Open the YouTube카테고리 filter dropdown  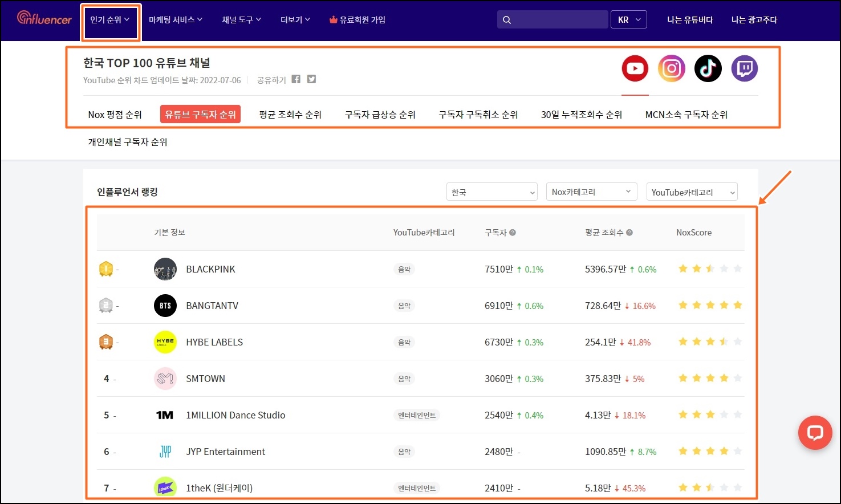692,192
